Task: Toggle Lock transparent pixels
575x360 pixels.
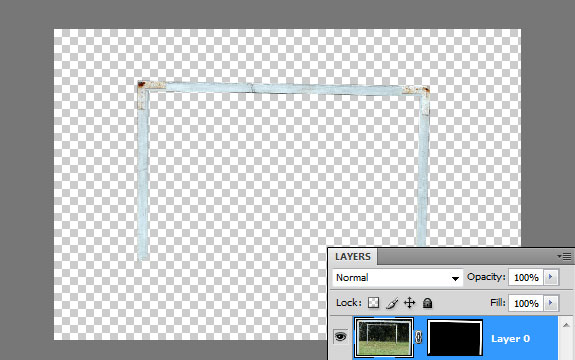Action: tap(374, 303)
